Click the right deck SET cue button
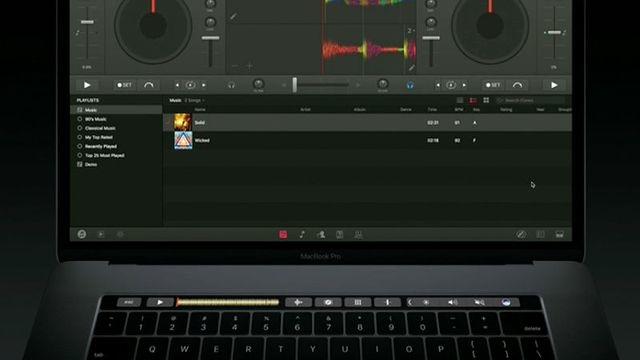The height and width of the screenshot is (360, 640). pyautogui.click(x=492, y=85)
